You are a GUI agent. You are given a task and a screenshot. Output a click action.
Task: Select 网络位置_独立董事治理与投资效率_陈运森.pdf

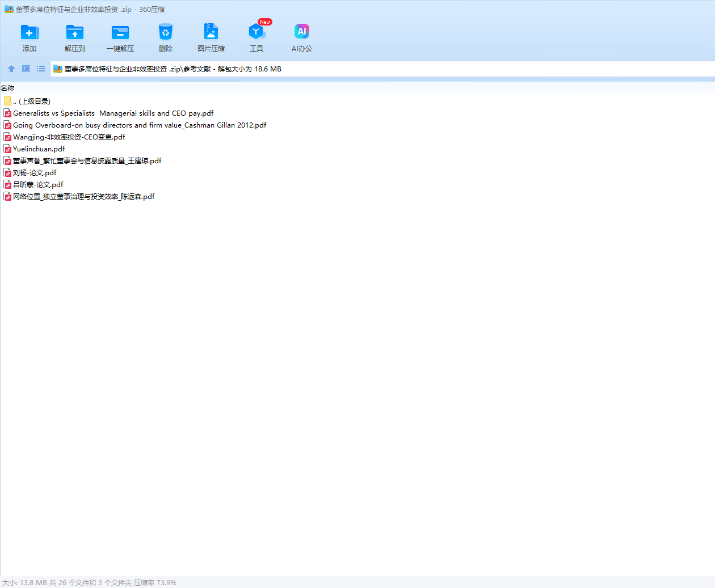point(84,197)
